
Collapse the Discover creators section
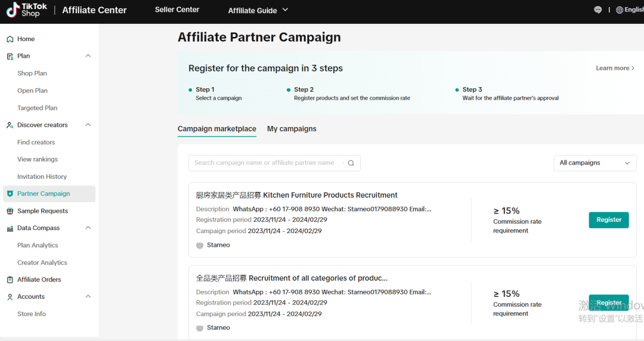click(x=88, y=125)
